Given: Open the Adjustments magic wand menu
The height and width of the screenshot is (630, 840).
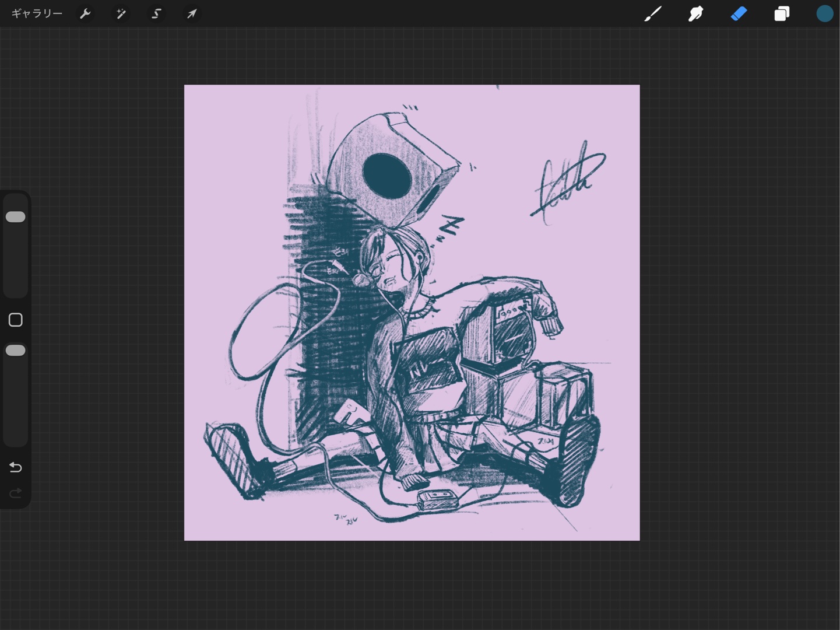Looking at the screenshot, I should point(121,13).
